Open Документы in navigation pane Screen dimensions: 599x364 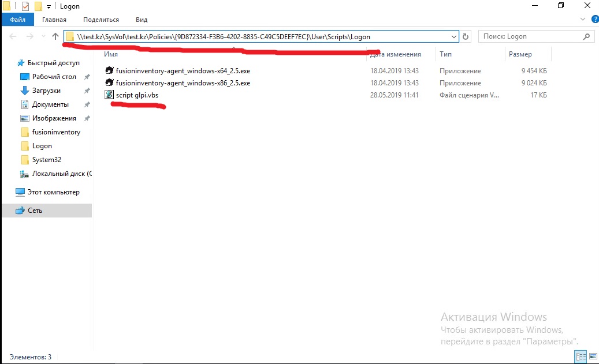click(50, 104)
